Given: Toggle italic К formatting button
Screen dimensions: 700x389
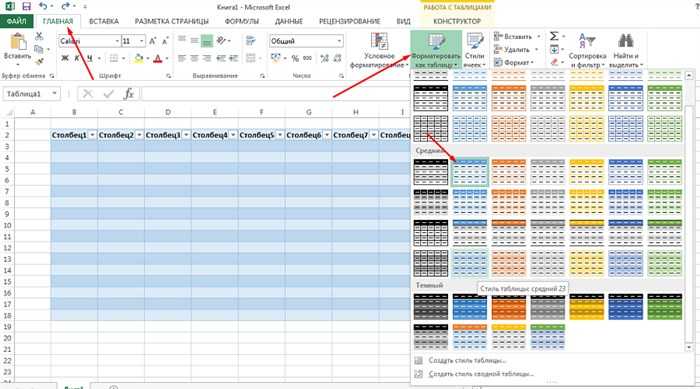Looking at the screenshot, I should [77, 58].
